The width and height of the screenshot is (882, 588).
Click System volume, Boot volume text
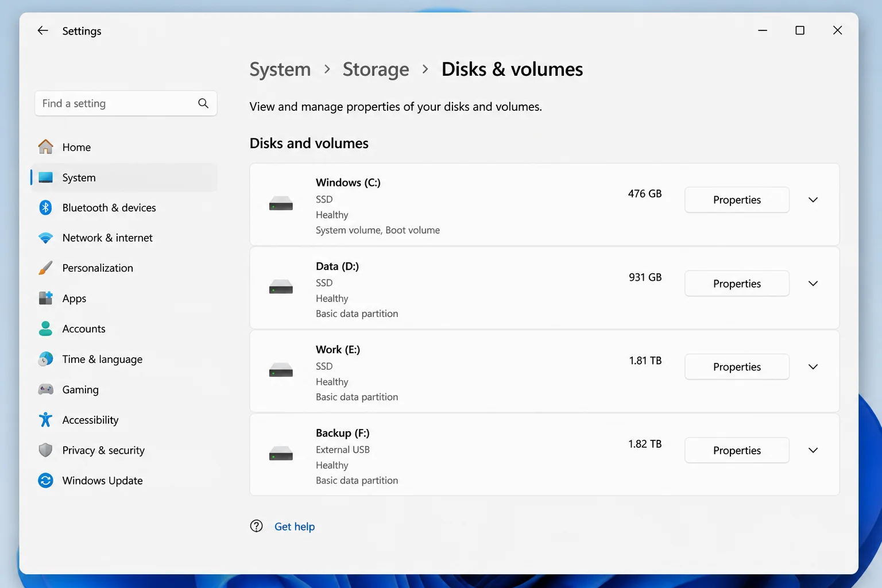pos(378,230)
